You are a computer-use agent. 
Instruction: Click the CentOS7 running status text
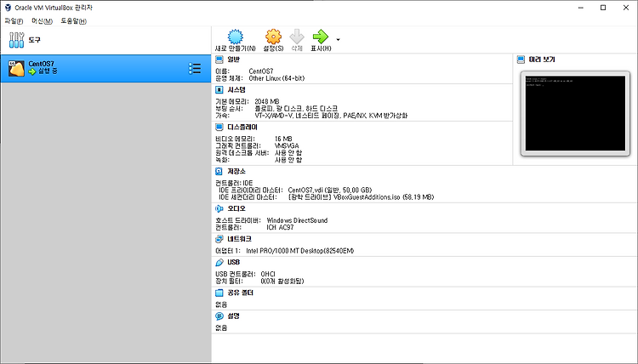(48, 71)
